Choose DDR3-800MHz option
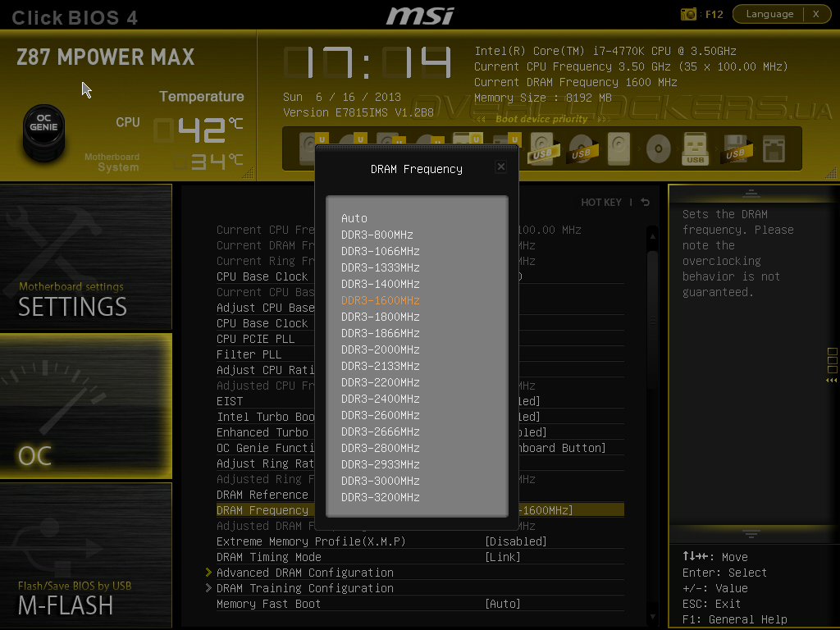This screenshot has width=840, height=630. pyautogui.click(x=377, y=235)
